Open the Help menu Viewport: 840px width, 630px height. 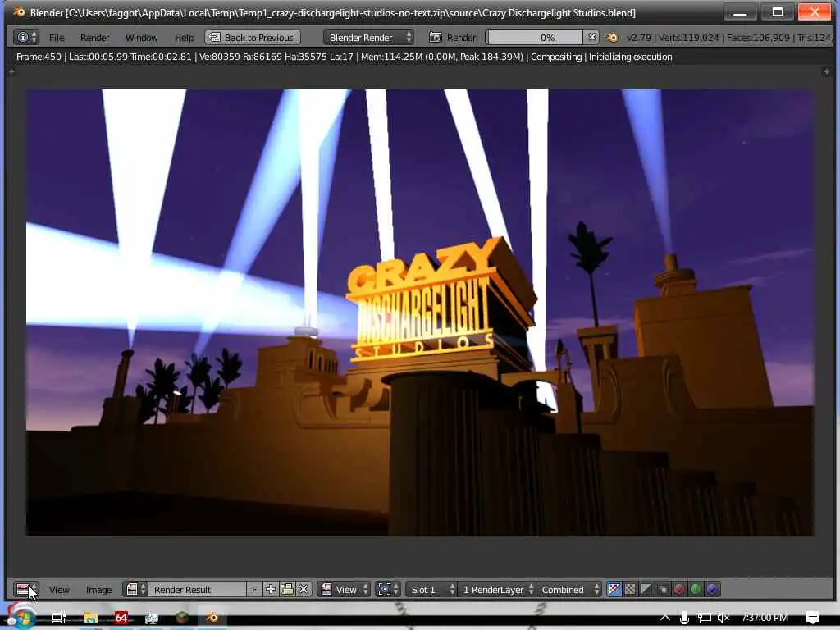184,38
